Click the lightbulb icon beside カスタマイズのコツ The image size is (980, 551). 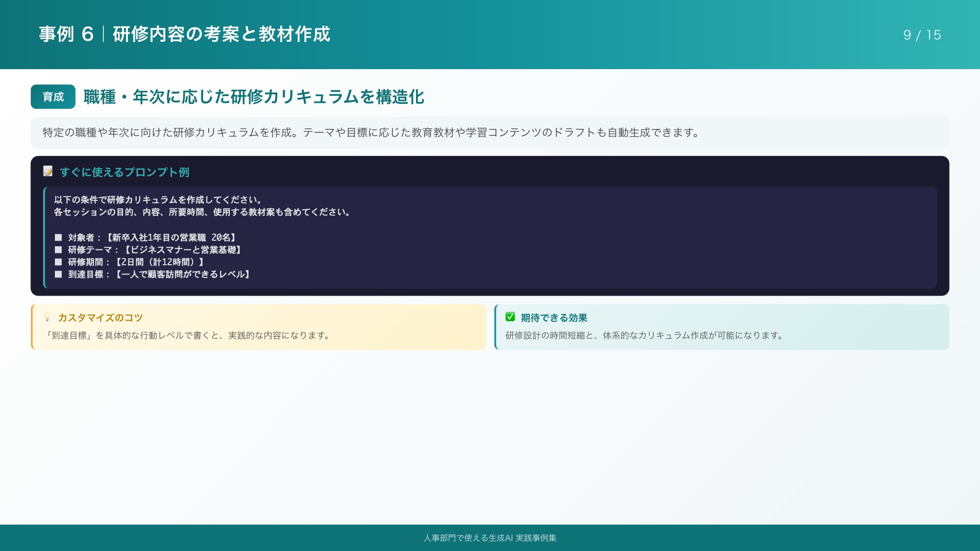[48, 317]
